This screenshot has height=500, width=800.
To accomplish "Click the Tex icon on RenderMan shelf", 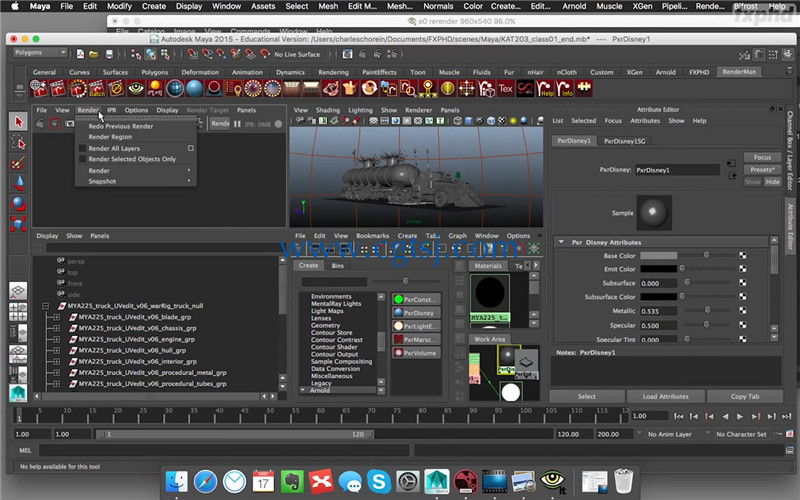I will coord(505,89).
